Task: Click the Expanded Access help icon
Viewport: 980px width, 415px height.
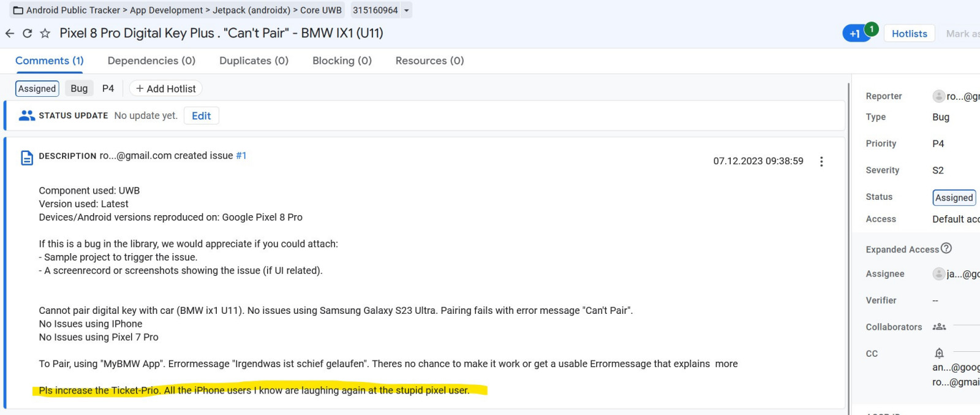Action: 946,248
